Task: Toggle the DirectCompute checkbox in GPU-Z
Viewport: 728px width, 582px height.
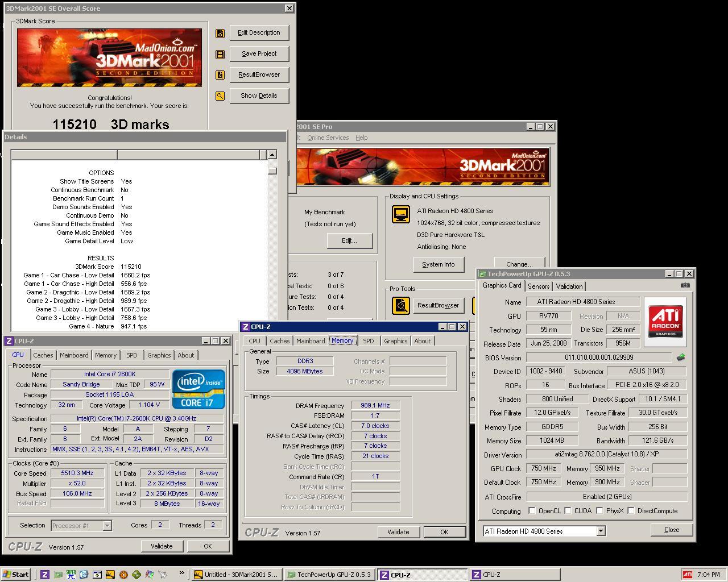Action: point(631,511)
